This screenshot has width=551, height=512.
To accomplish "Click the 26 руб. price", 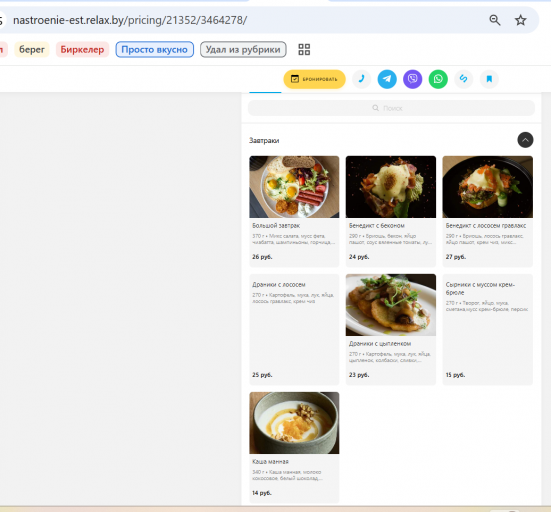I will tap(262, 257).
